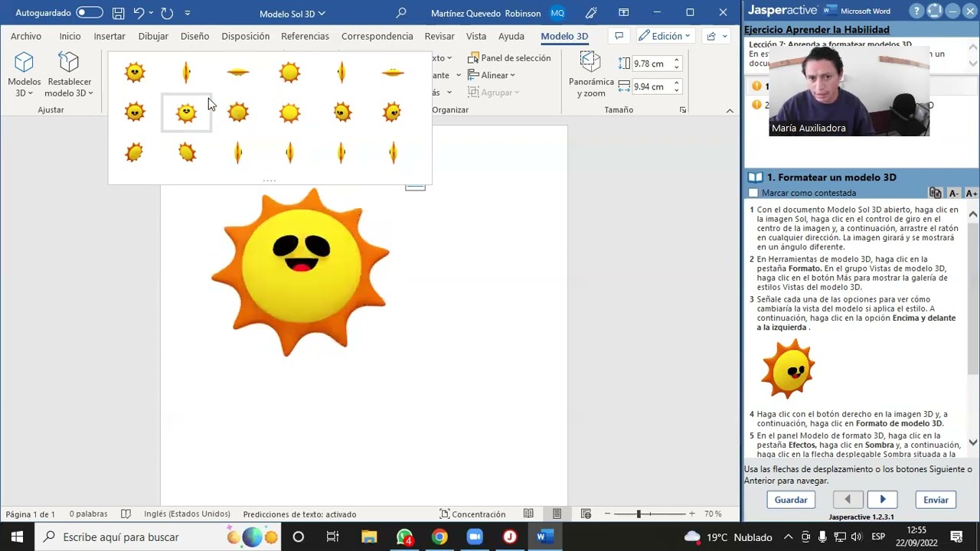Click the height field showing 9.78 cm

point(653,64)
